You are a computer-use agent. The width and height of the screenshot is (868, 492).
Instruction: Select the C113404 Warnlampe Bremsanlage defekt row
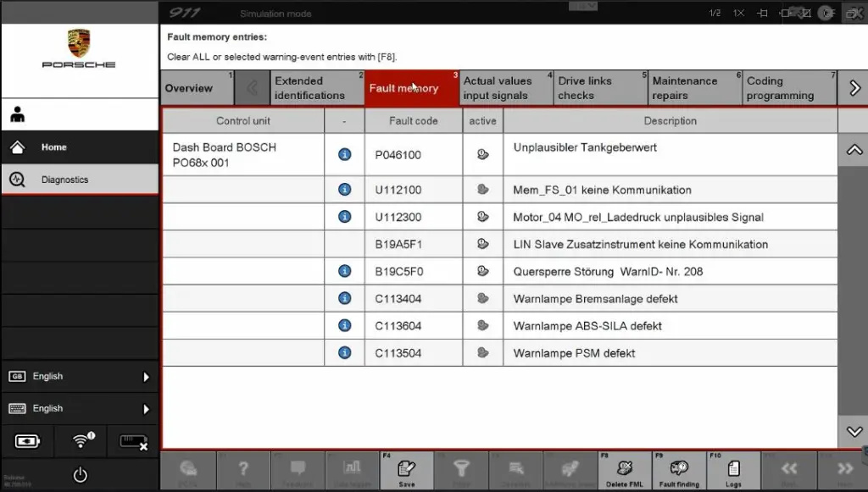point(593,299)
